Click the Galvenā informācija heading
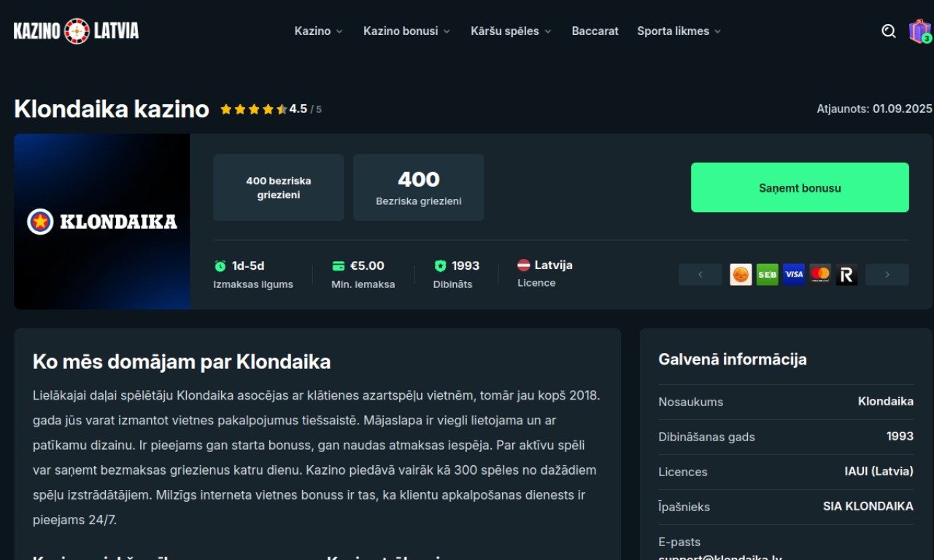Image resolution: width=934 pixels, height=560 pixels. click(733, 359)
